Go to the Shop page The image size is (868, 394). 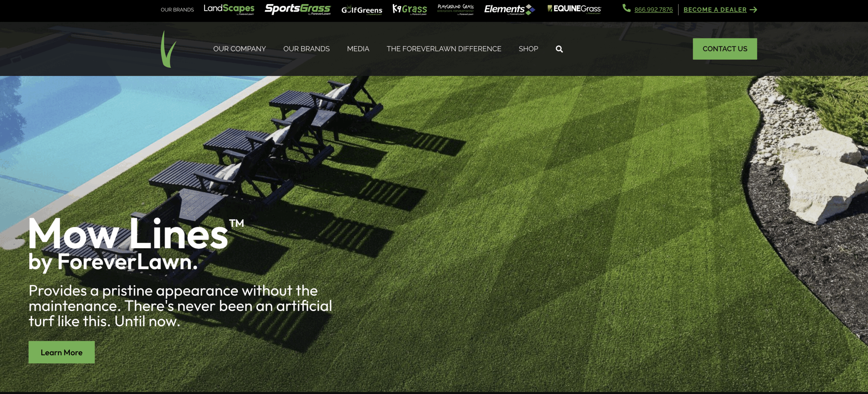click(x=528, y=49)
